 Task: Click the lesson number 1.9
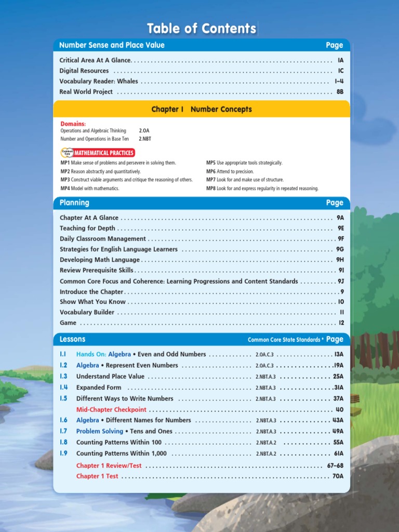click(x=63, y=453)
